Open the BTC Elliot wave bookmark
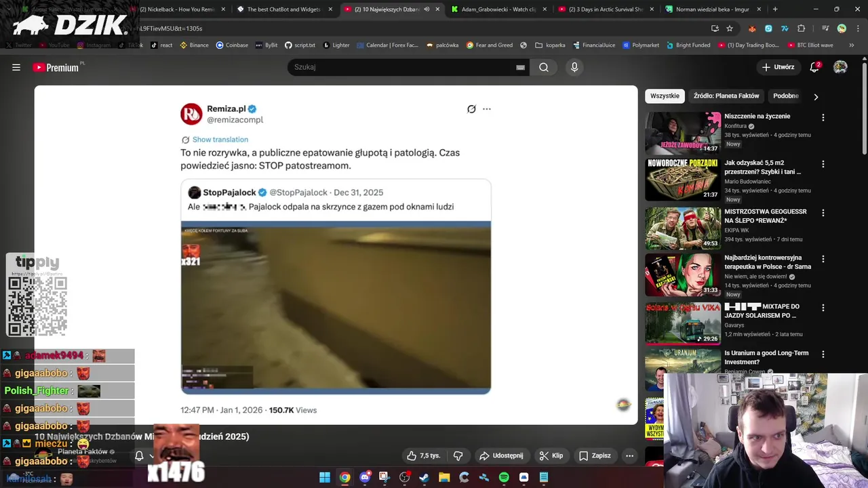Viewport: 868px width, 488px height. coord(810,45)
